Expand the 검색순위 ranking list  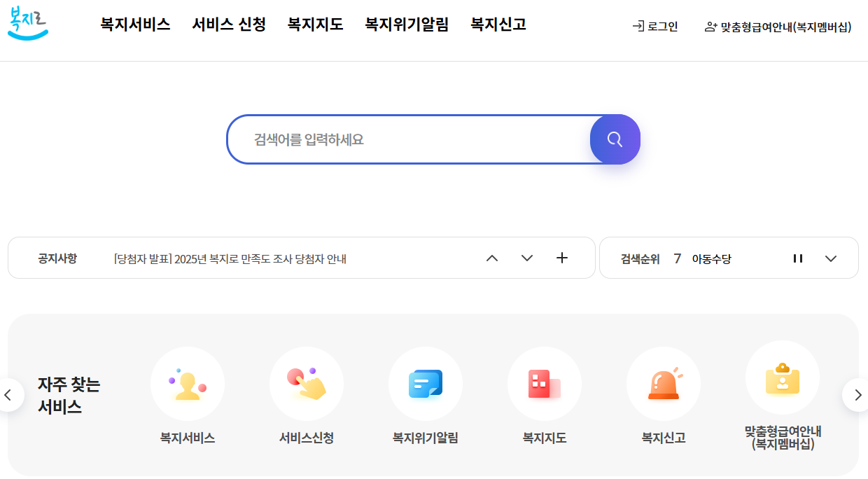tap(831, 258)
